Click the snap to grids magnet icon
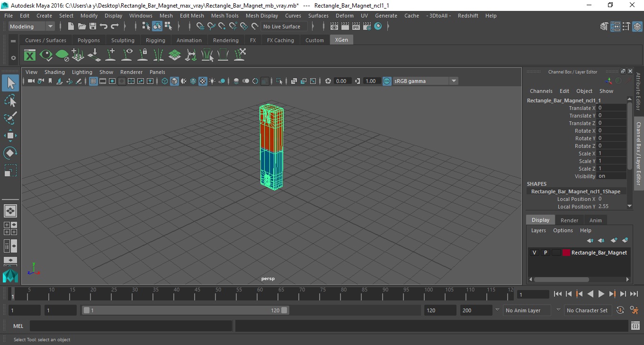 [x=200, y=27]
